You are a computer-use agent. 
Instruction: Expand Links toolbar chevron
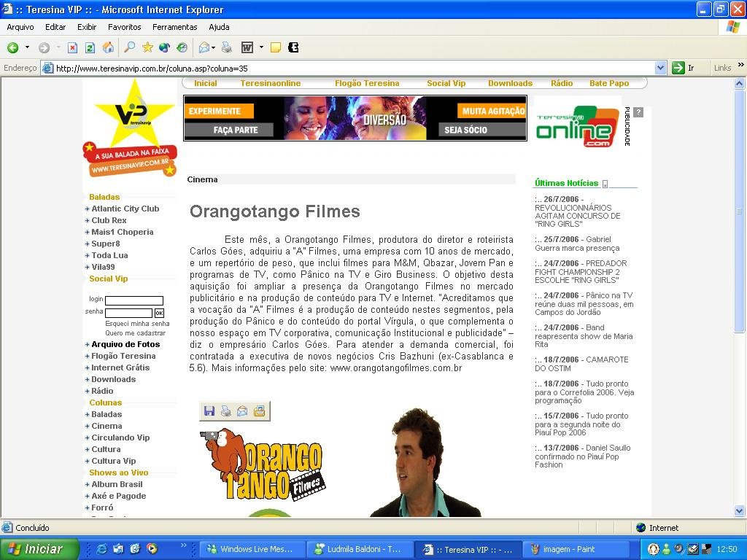click(x=741, y=65)
